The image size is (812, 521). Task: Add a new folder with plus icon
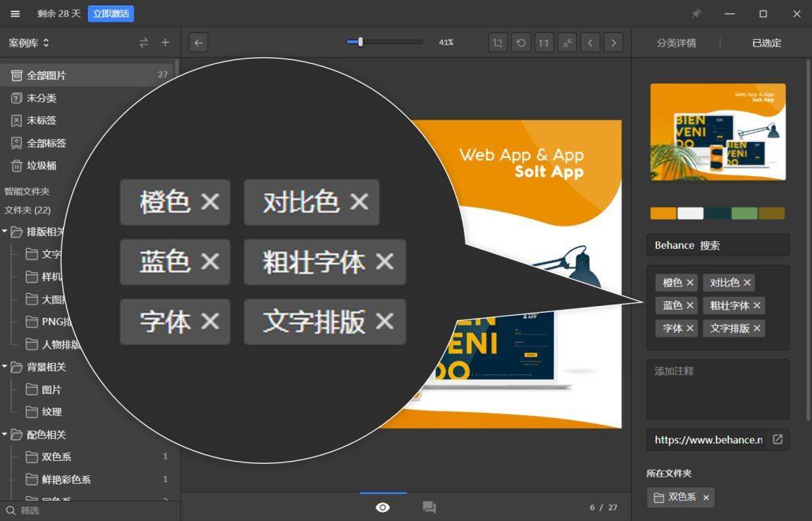click(x=165, y=42)
